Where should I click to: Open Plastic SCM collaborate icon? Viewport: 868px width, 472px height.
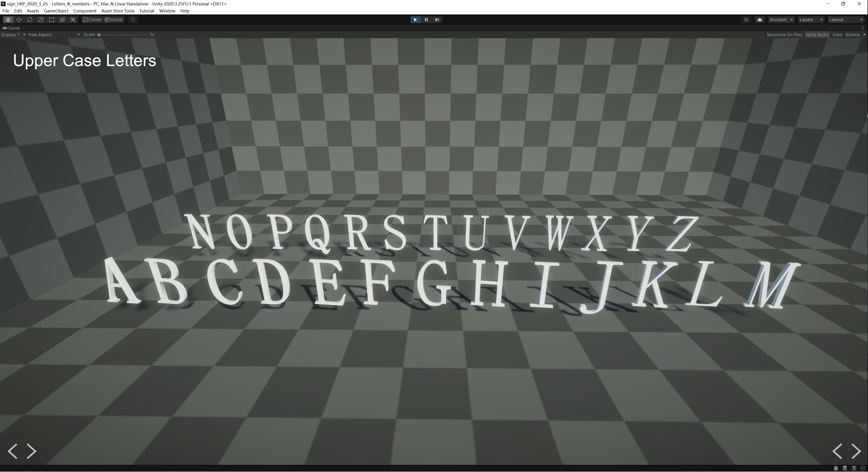(746, 20)
